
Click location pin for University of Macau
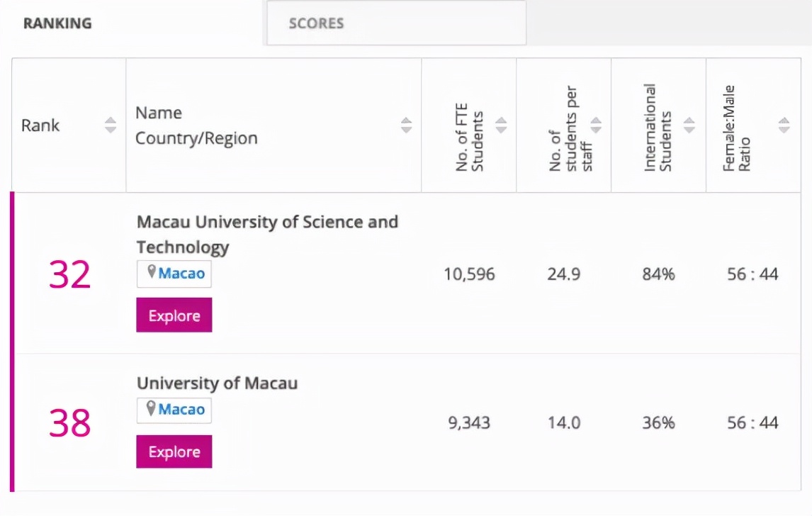151,408
